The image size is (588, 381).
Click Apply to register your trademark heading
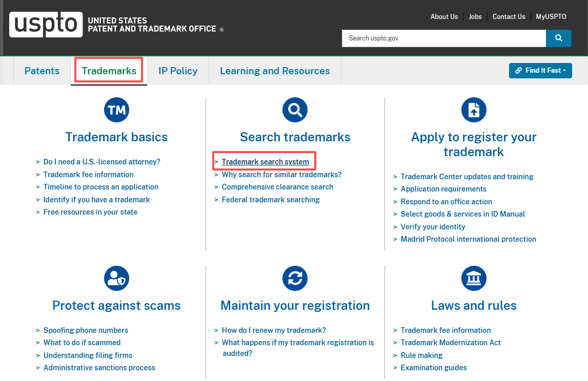point(474,144)
